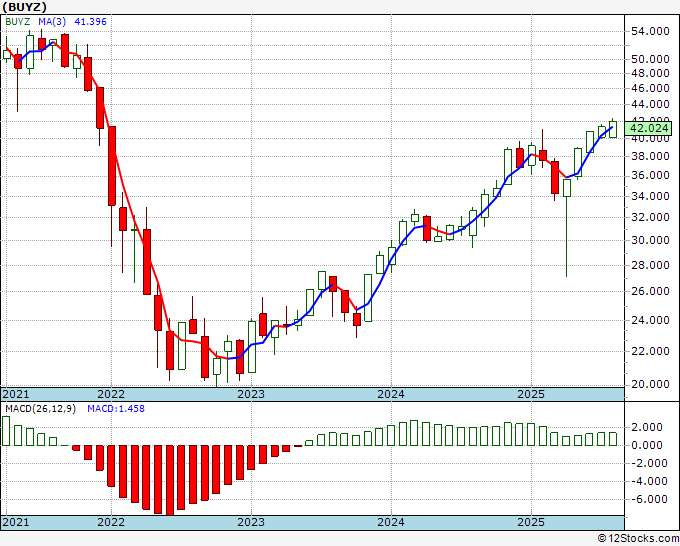
Task: Click the 38.000 price axis label
Action: tap(650, 157)
